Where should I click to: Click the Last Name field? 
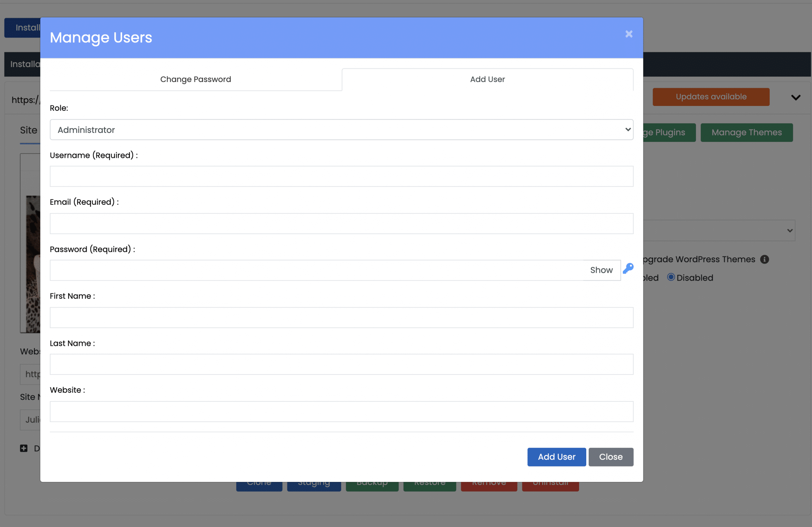pos(341,364)
